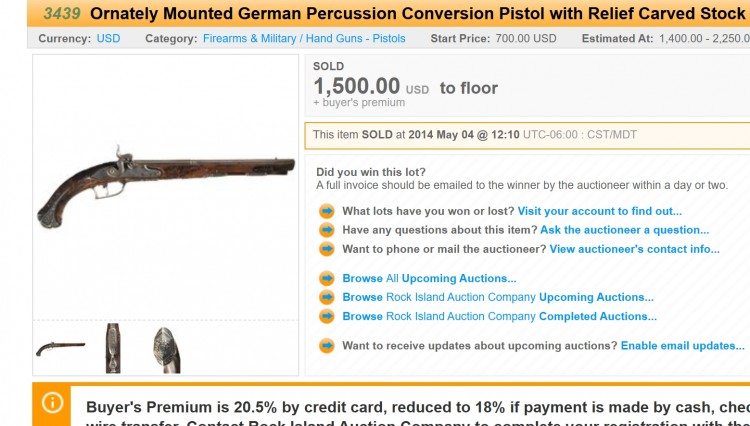Select the full pistol side-view thumbnail

point(60,349)
